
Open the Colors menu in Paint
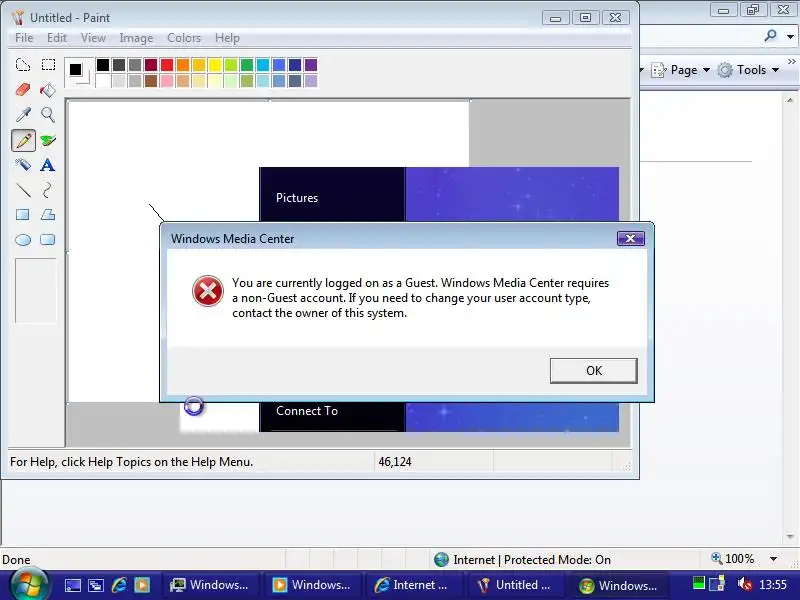[184, 38]
